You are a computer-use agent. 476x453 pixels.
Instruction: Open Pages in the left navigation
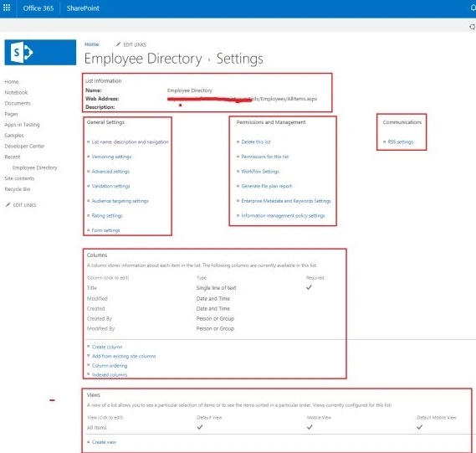pyautogui.click(x=11, y=114)
